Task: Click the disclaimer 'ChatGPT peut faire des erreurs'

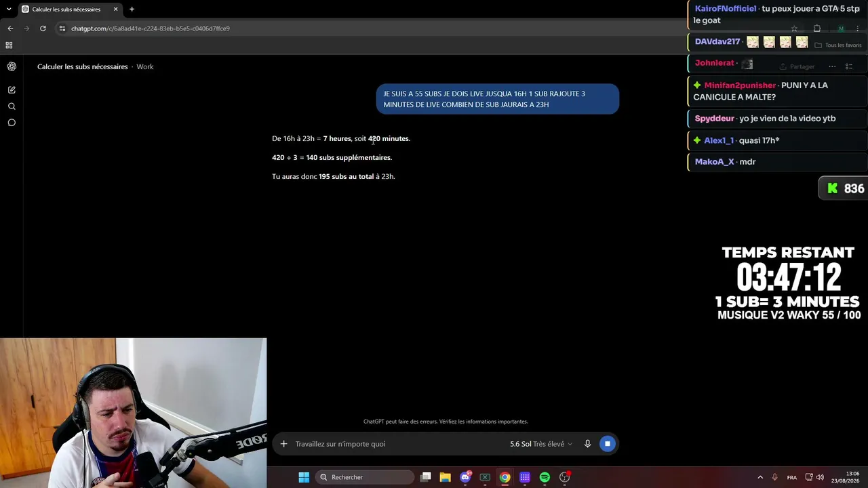Action: [x=446, y=422]
